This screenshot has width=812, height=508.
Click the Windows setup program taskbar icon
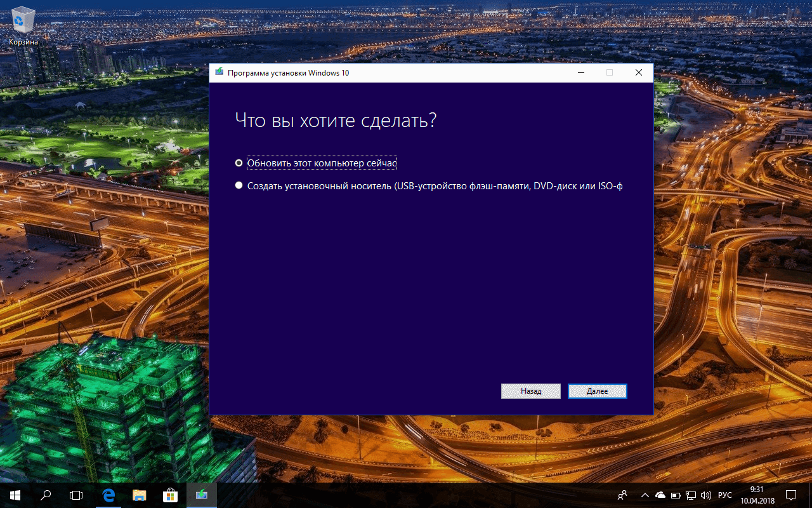201,495
